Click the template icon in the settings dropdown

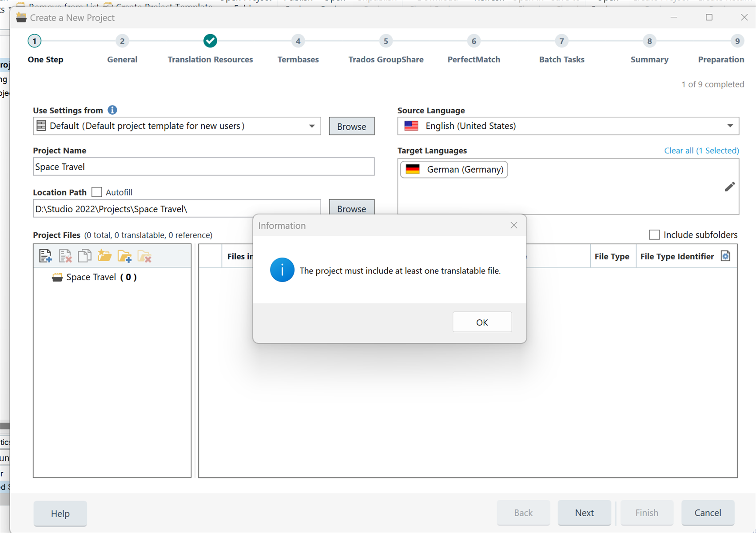coord(41,126)
